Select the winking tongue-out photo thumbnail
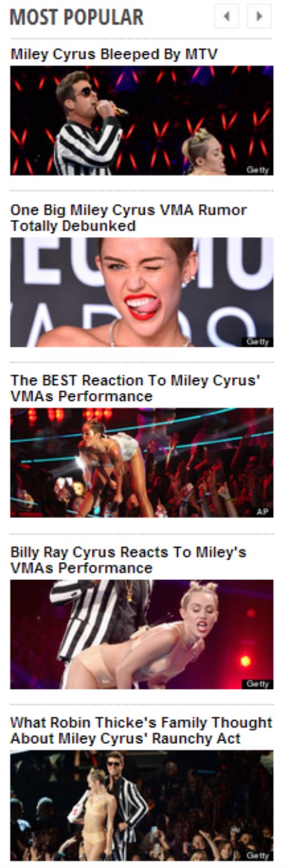Image resolution: width=287 pixels, height=868 pixels. pyautogui.click(x=142, y=292)
